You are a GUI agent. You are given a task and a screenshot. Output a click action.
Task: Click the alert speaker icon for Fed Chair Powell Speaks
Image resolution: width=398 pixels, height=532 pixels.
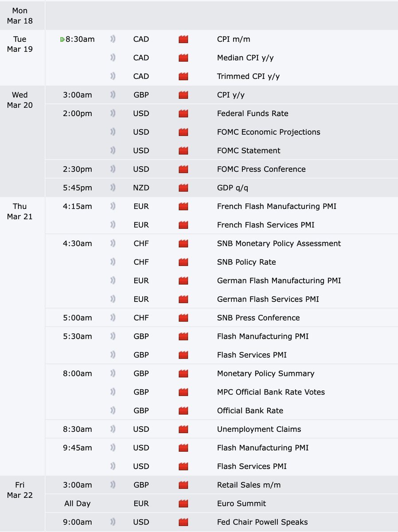pos(113,522)
